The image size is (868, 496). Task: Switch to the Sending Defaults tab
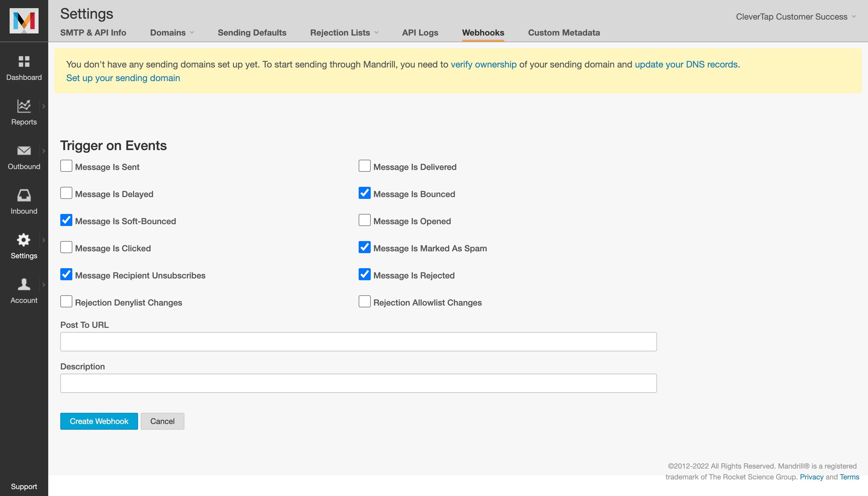[252, 33]
